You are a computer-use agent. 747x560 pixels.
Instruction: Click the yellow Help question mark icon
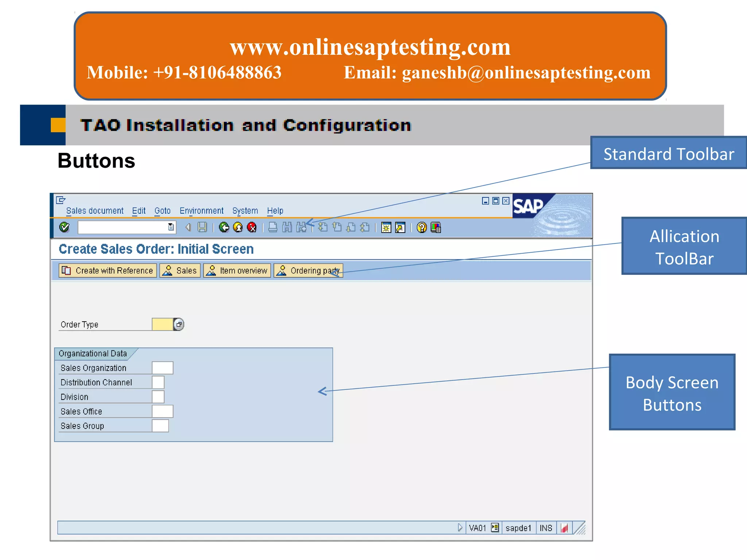coord(422,227)
